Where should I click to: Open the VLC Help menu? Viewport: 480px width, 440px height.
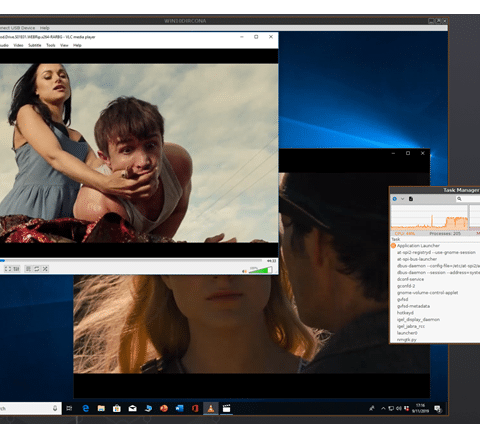pos(77,45)
